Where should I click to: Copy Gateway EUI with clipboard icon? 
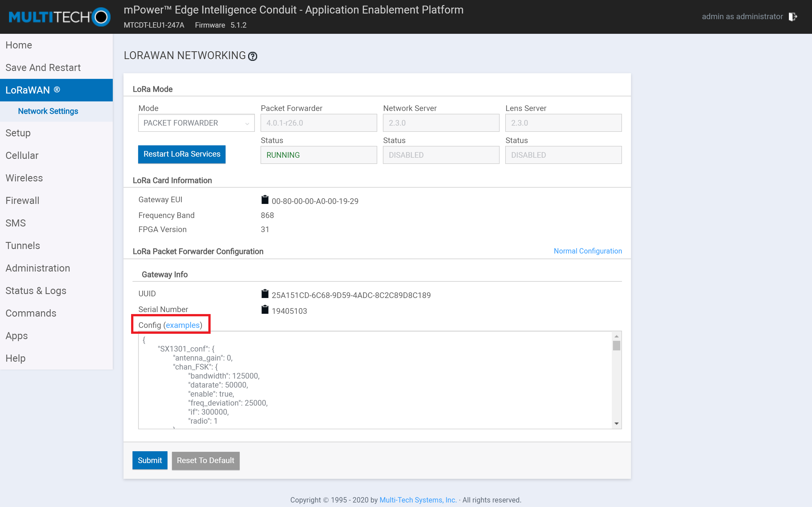tap(265, 200)
